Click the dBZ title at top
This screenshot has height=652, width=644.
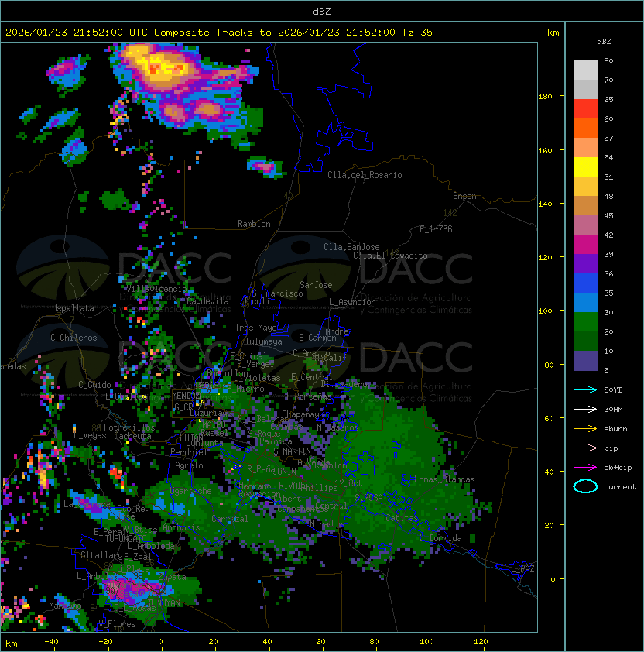click(322, 11)
